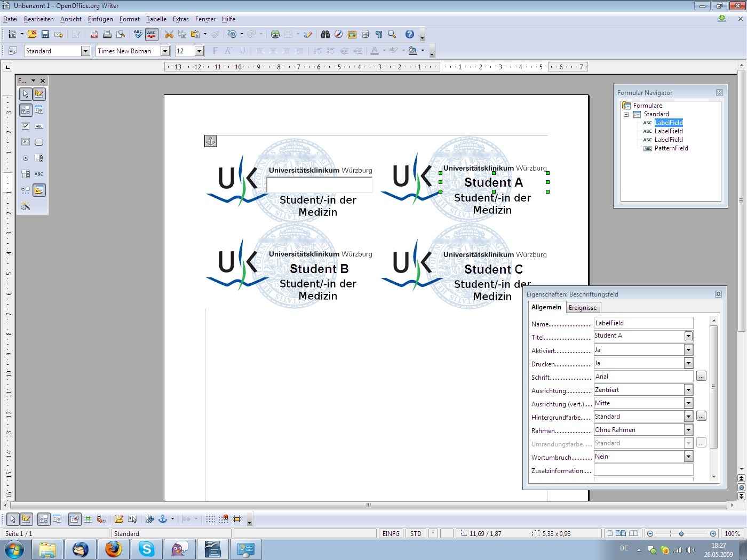The image size is (747, 560).
Task: Click the form Wizards wand icon
Action: click(x=26, y=206)
